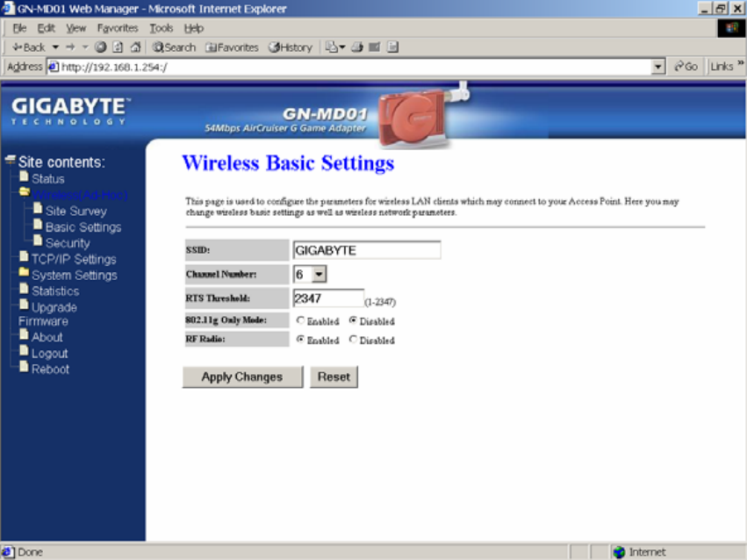This screenshot has height=560, width=747.
Task: Open the View menu
Action: pyautogui.click(x=75, y=28)
